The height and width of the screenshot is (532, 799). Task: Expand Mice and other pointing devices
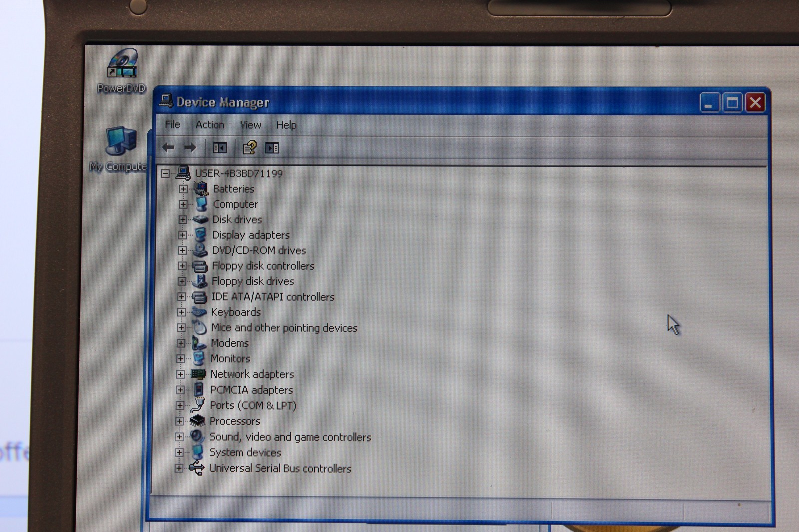pyautogui.click(x=181, y=328)
